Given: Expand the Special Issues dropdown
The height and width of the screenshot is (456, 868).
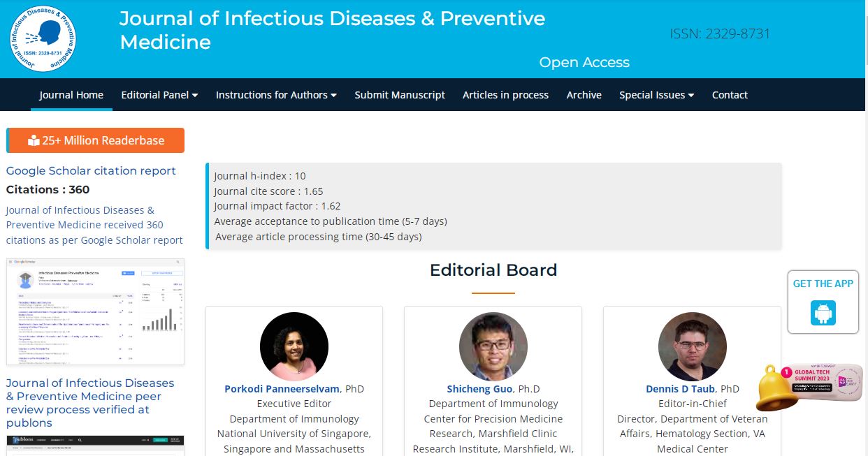Looking at the screenshot, I should pyautogui.click(x=657, y=95).
